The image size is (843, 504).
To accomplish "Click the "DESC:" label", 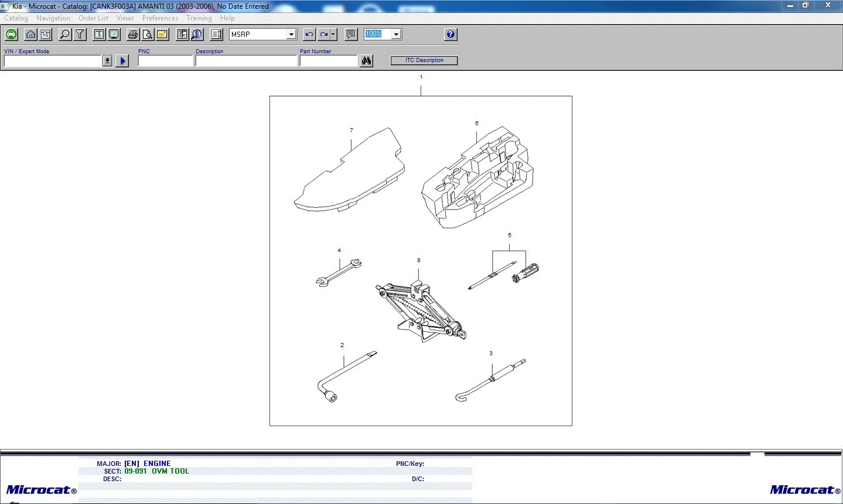I will [x=112, y=479].
